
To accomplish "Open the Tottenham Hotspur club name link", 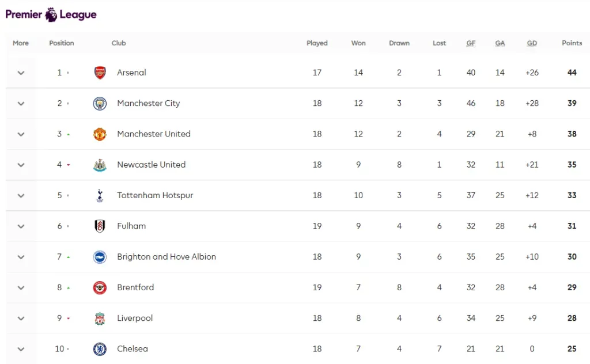I will click(155, 195).
